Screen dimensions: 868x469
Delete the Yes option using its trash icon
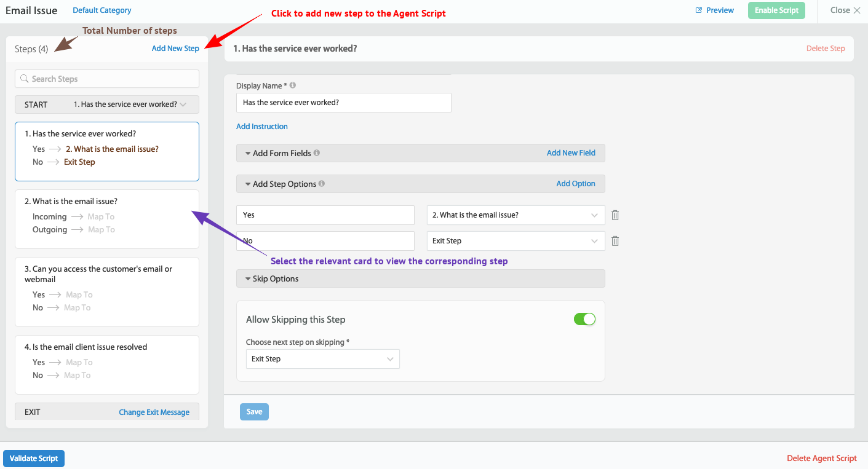coord(615,215)
